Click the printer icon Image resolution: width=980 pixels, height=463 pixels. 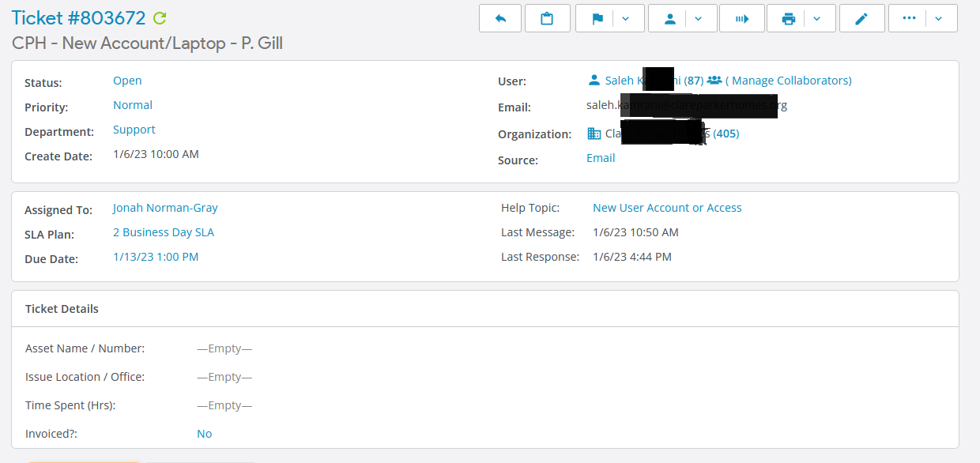point(788,19)
